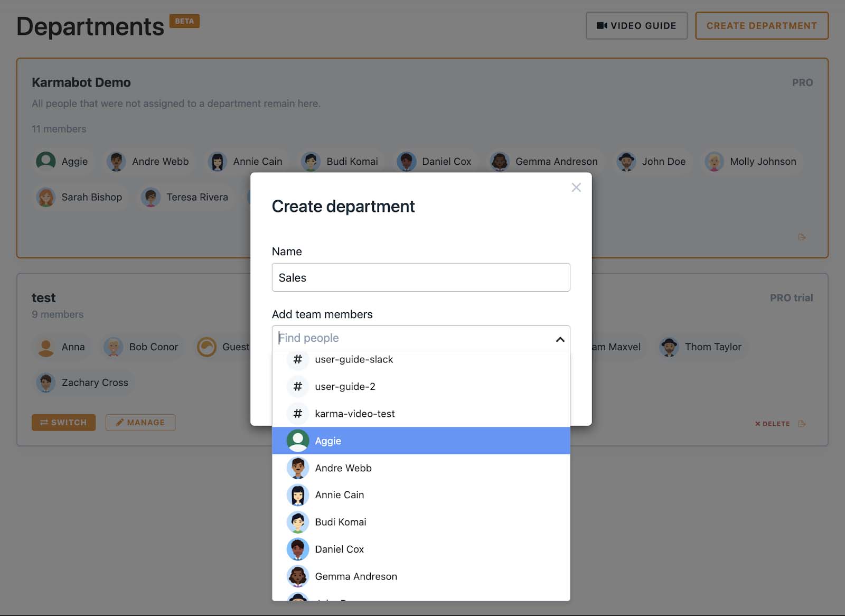Viewport: 845px width, 616px height.
Task: Delete the test department
Action: [x=774, y=423]
